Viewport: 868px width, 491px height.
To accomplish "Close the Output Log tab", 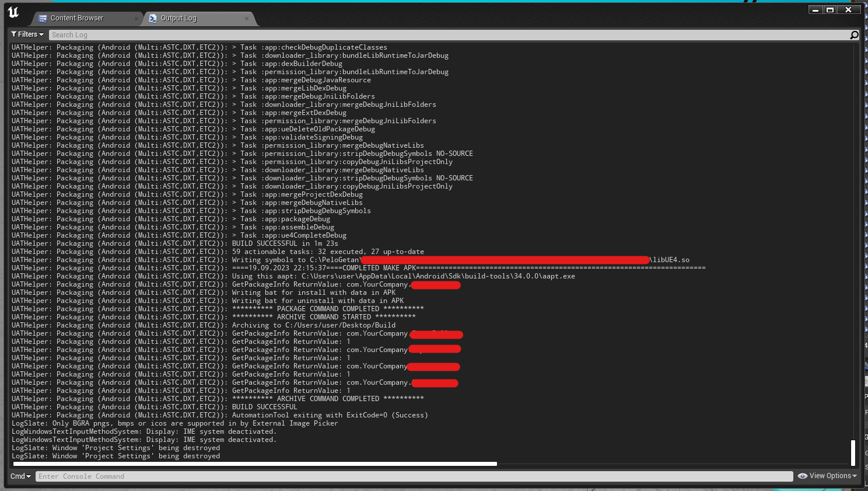I will pos(247,19).
